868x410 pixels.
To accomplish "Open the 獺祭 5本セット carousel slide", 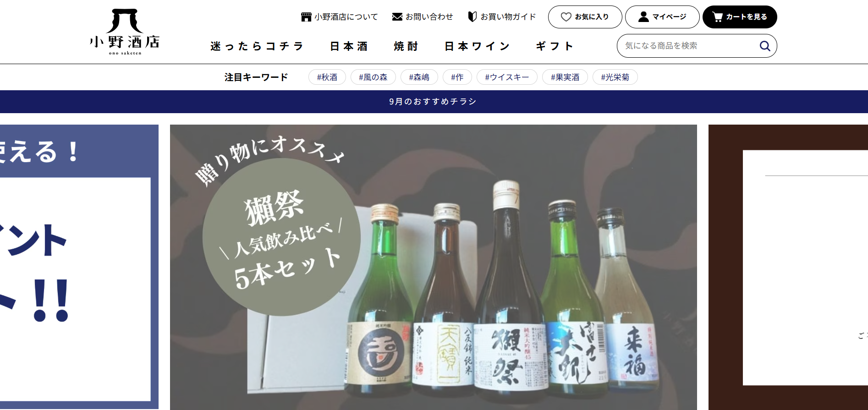I will tap(433, 267).
